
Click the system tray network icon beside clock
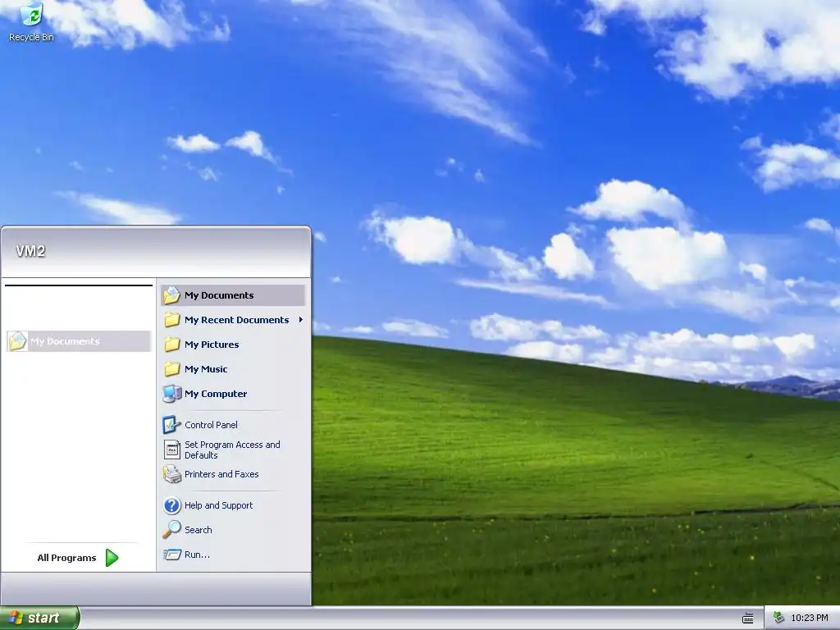pyautogui.click(x=779, y=618)
